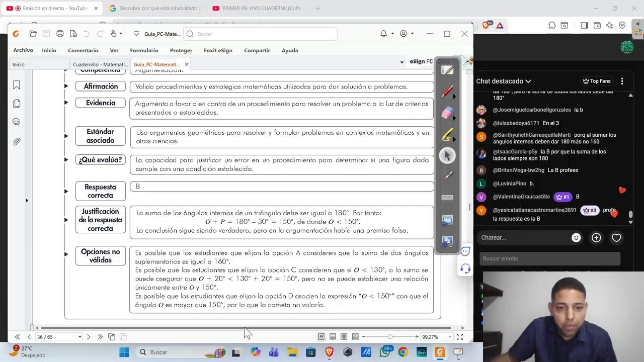Open the notifications bell in Foxit

click(x=383, y=34)
